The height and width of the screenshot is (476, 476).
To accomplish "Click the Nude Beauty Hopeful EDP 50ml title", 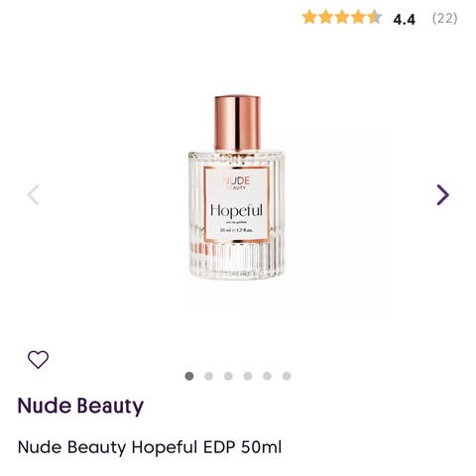I will click(150, 447).
